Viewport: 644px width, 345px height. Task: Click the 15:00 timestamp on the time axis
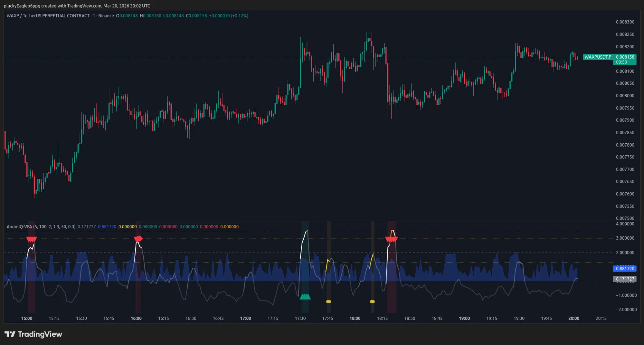27,318
